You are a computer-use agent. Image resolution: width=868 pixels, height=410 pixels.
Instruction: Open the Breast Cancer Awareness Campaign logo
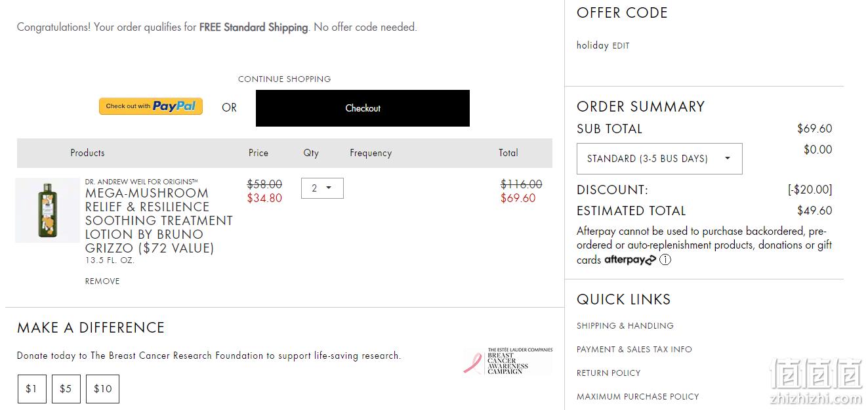(508, 361)
